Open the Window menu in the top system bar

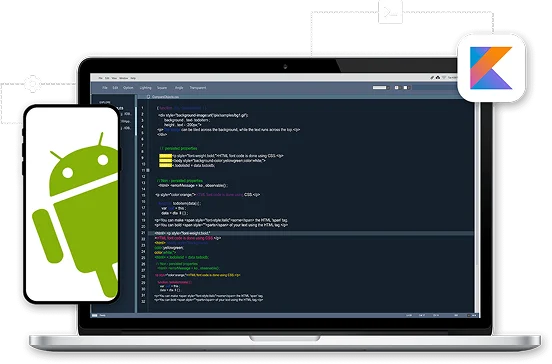click(x=124, y=78)
